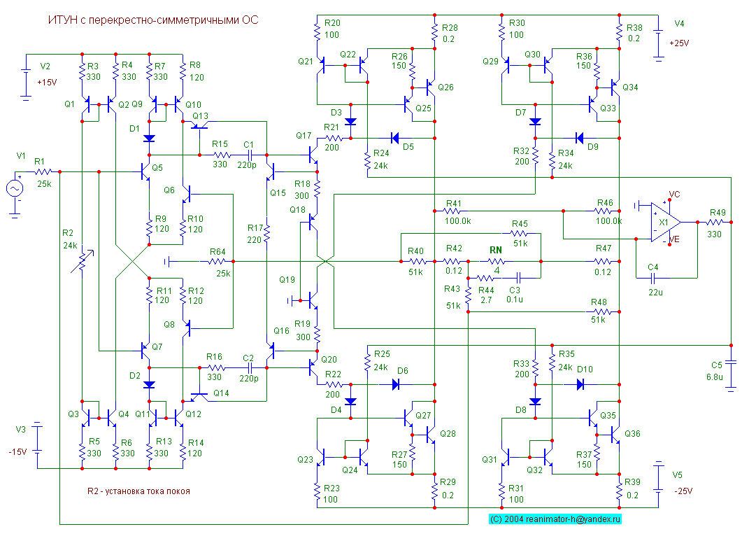Click the note 'R2 - установка тока покоя'
756x541 pixels.
(x=138, y=491)
